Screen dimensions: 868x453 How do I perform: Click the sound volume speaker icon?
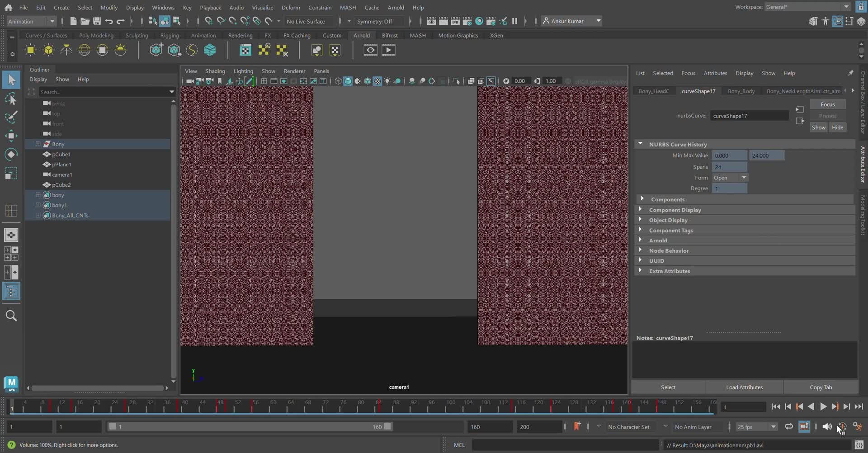(827, 427)
